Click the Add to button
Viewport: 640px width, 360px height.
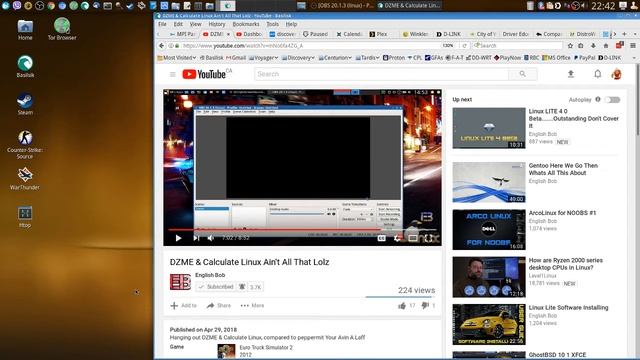(x=184, y=305)
